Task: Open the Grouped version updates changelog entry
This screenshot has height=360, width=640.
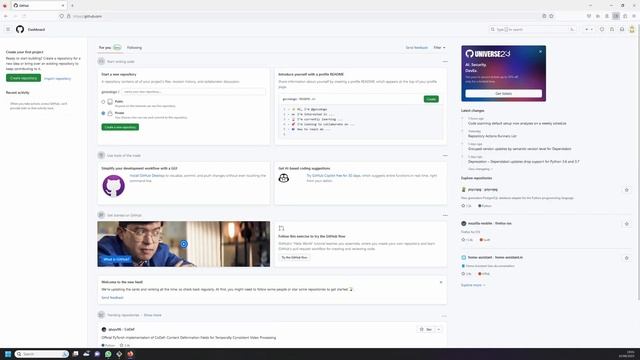Action: pos(520,149)
